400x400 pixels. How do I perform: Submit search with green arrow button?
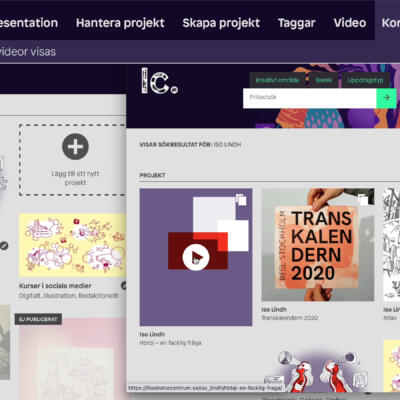coord(386,98)
